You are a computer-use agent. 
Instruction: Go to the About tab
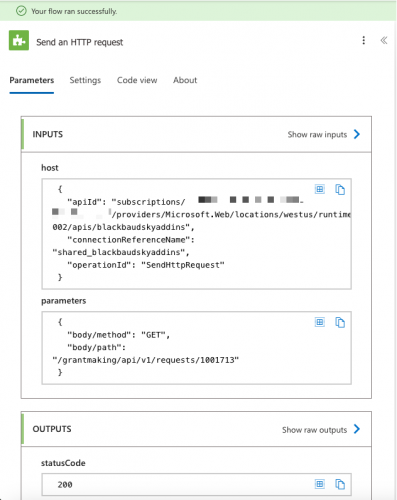tap(185, 80)
